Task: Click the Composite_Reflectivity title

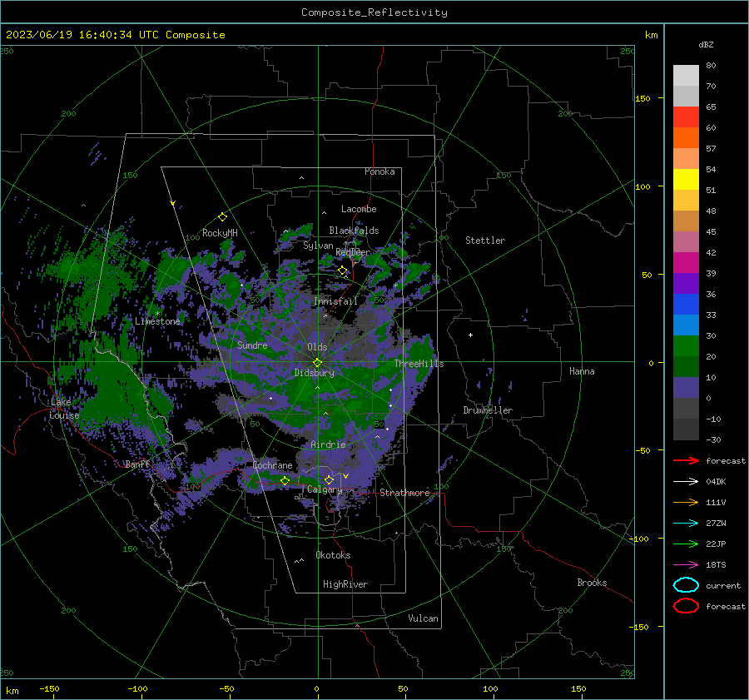Action: [374, 12]
